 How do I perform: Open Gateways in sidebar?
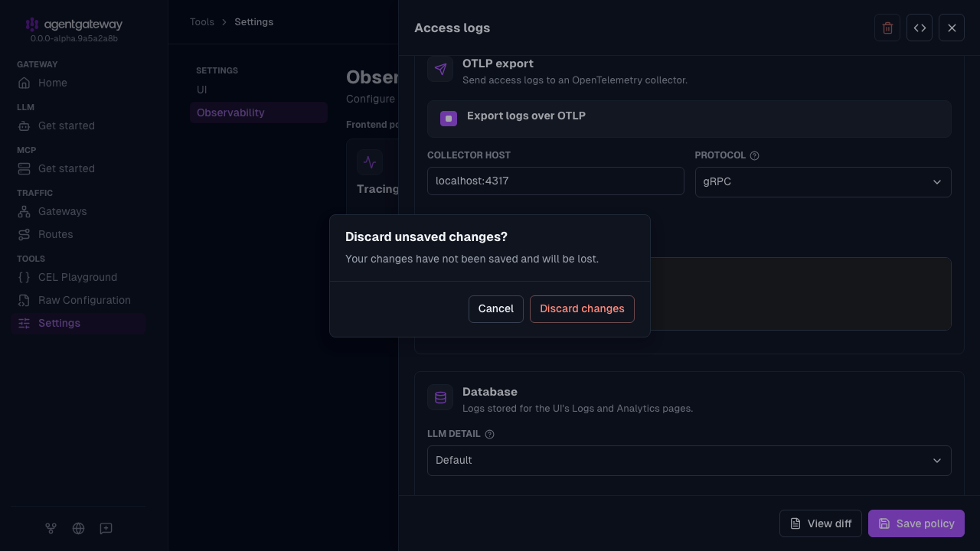[78, 211]
